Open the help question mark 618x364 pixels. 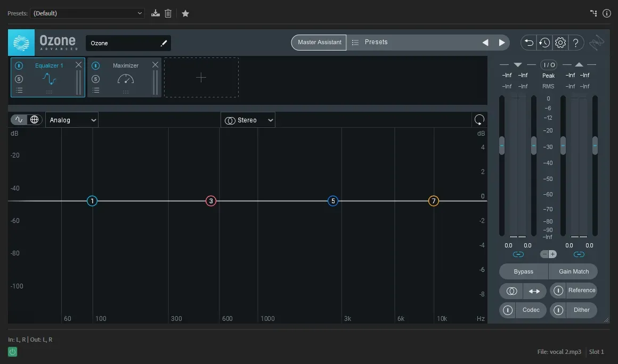pyautogui.click(x=575, y=43)
